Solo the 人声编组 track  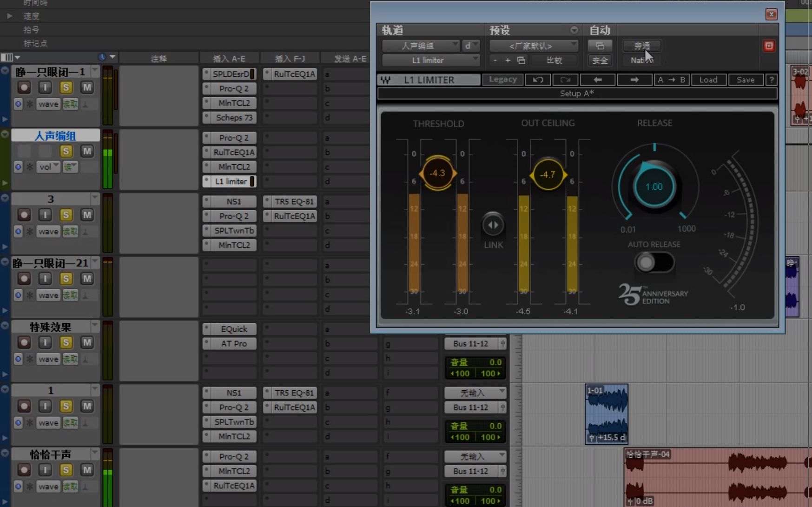66,151
